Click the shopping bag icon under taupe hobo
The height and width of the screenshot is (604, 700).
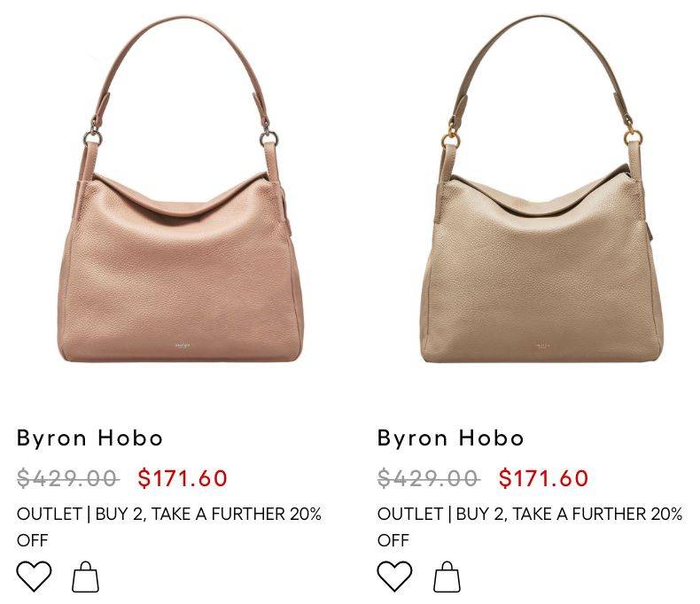coord(447,577)
